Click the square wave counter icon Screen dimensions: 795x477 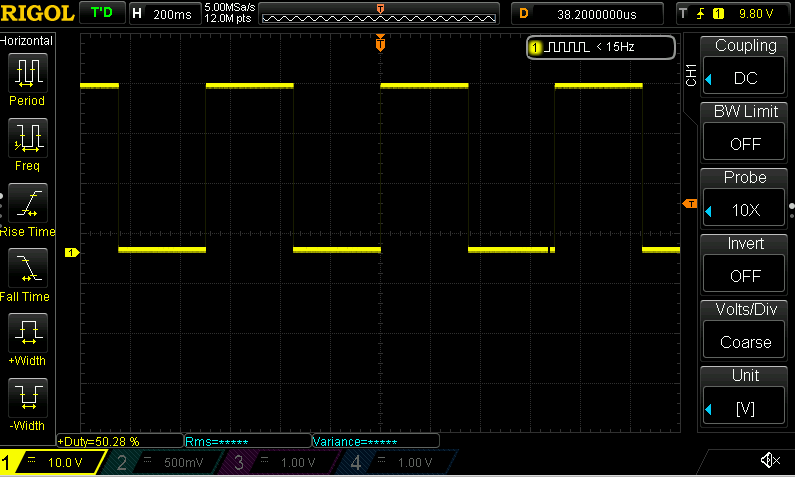566,47
